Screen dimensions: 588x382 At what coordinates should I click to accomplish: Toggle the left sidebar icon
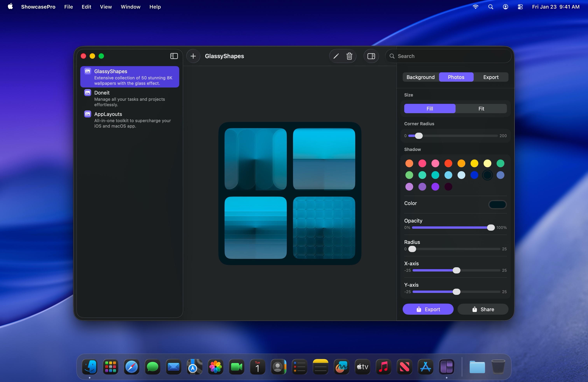pos(174,56)
